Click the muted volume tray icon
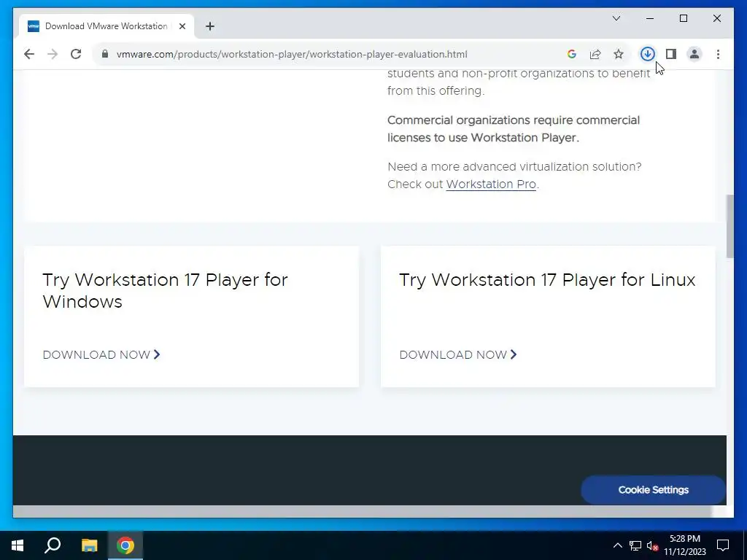747x560 pixels. pyautogui.click(x=652, y=545)
